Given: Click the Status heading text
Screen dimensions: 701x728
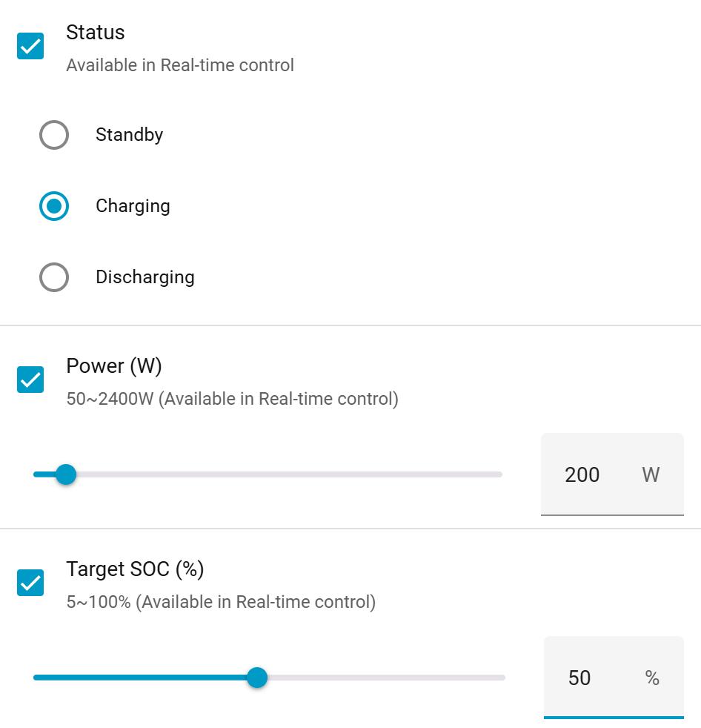Looking at the screenshot, I should [96, 33].
